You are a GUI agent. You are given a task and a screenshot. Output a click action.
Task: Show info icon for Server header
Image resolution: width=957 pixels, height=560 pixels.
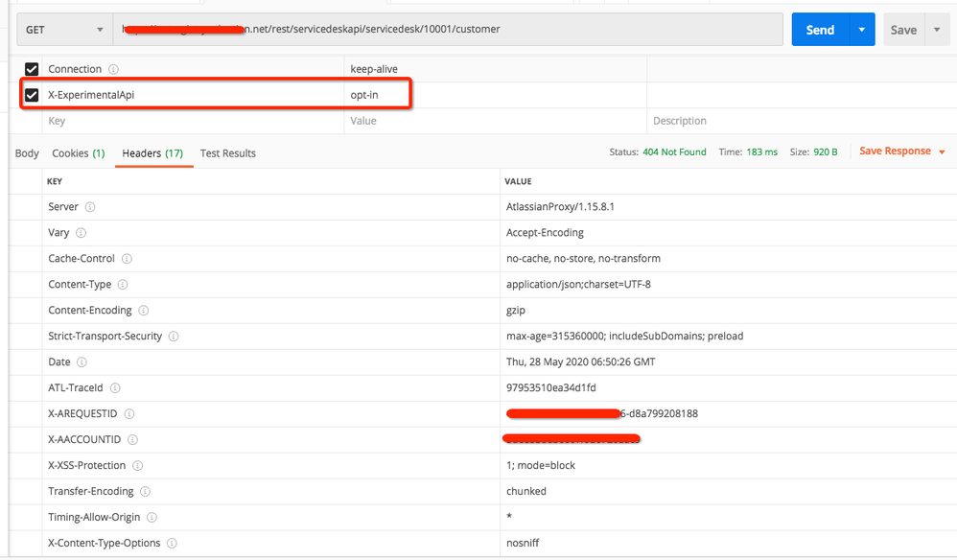coord(90,207)
